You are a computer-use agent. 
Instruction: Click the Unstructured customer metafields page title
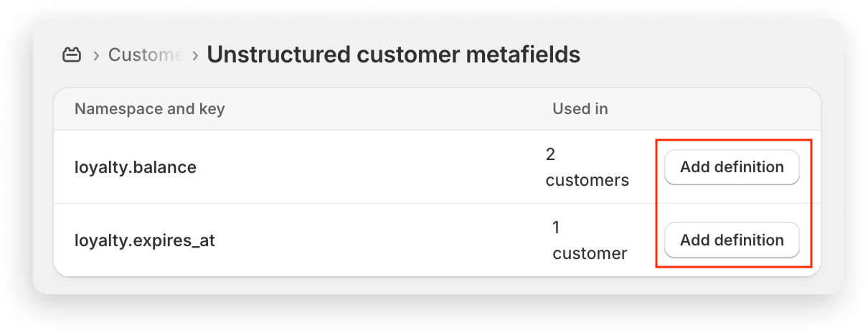tap(393, 55)
